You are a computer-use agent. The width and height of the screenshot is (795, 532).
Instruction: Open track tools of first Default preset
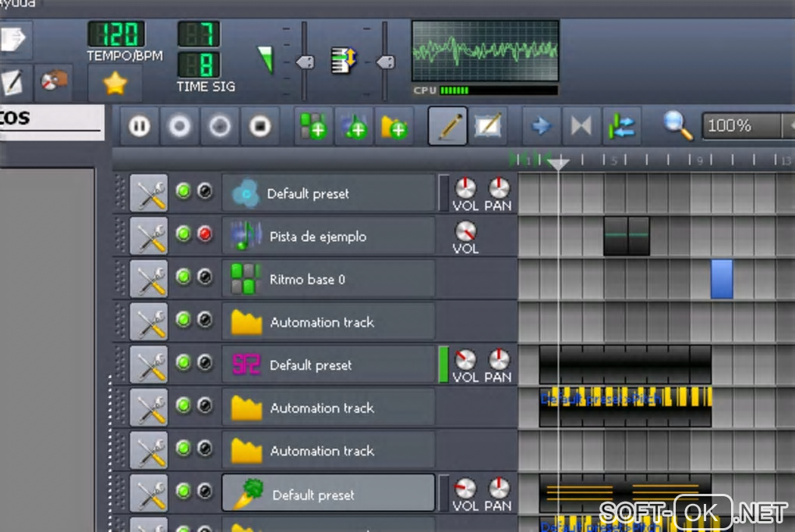click(149, 193)
